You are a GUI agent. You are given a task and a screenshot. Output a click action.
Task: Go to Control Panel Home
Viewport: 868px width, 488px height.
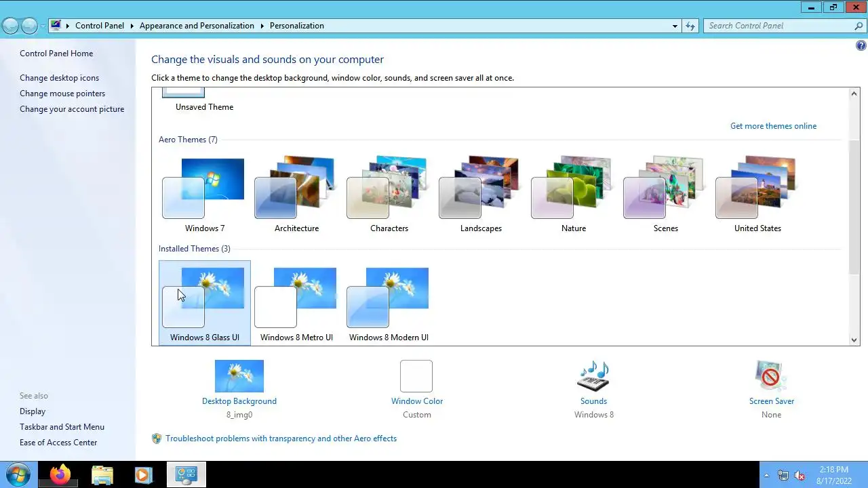pos(56,54)
